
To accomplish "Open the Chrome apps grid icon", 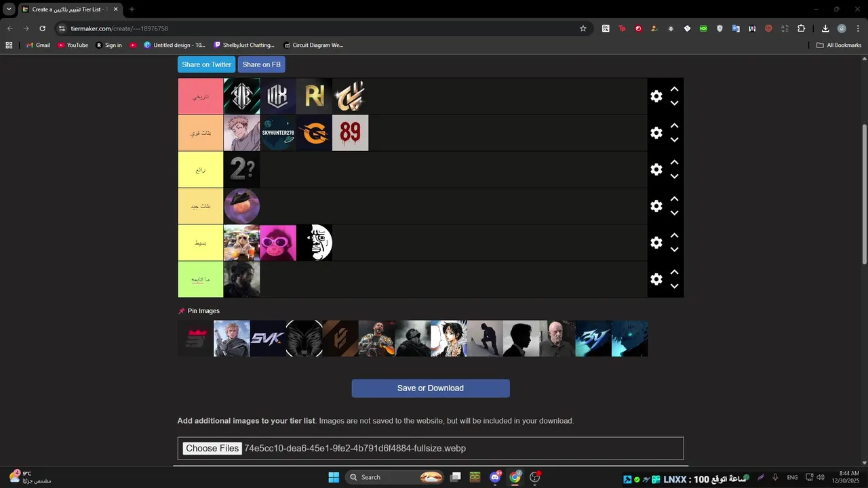I will (x=9, y=45).
